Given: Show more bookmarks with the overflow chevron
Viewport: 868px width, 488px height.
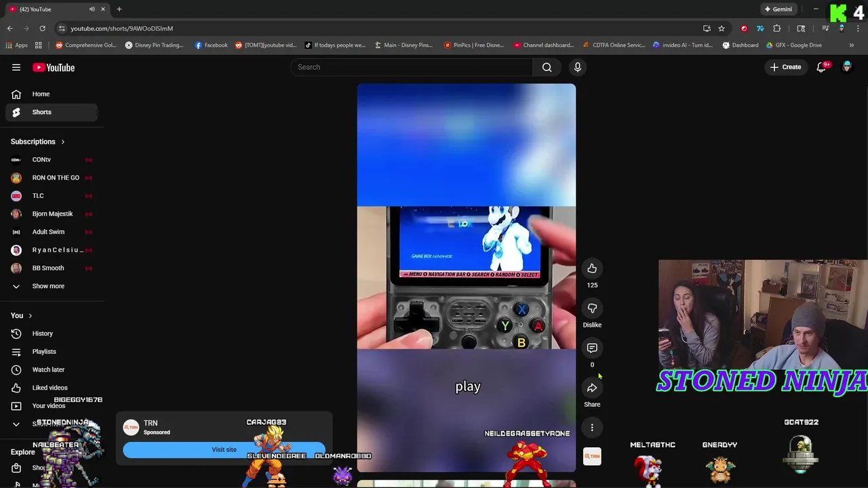Looking at the screenshot, I should tap(851, 45).
